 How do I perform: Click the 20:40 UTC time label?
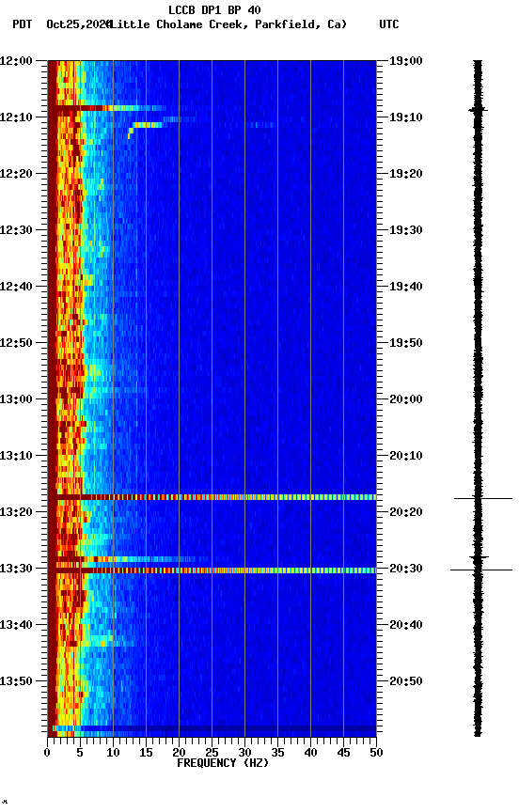pyautogui.click(x=406, y=626)
